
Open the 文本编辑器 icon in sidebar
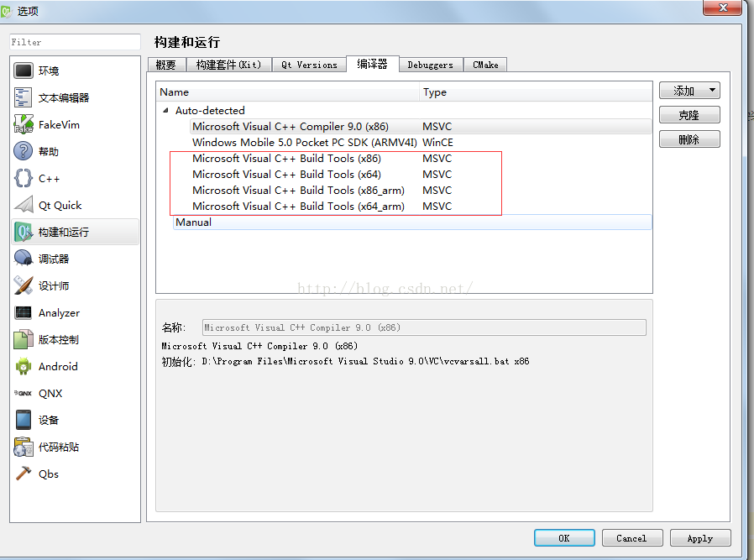pyautogui.click(x=23, y=97)
